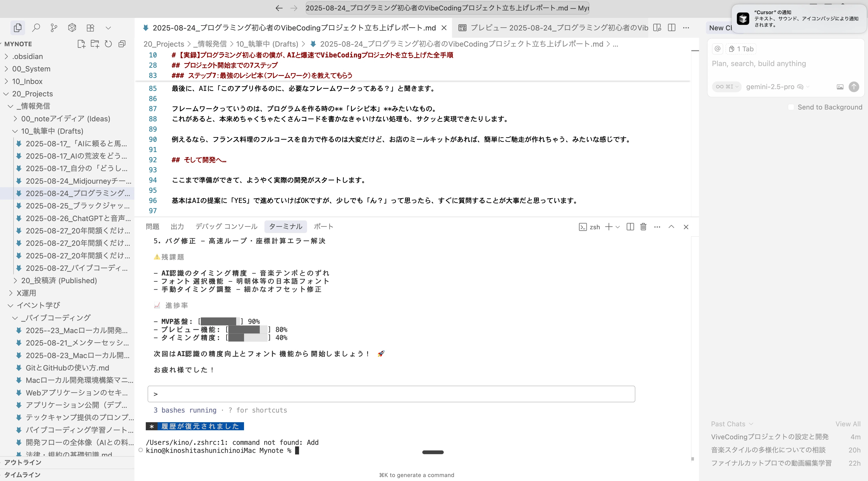Open the GitとGitHubの使い方.md file
The width and height of the screenshot is (868, 481).
[x=67, y=368]
